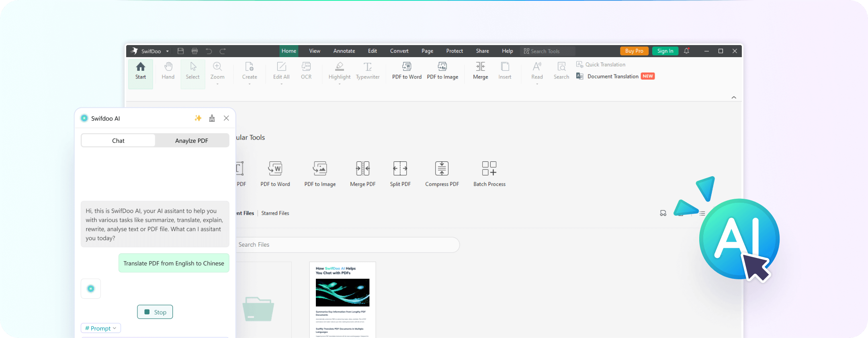This screenshot has width=868, height=338.
Task: Expand the Read dropdown arrow
Action: [537, 84]
